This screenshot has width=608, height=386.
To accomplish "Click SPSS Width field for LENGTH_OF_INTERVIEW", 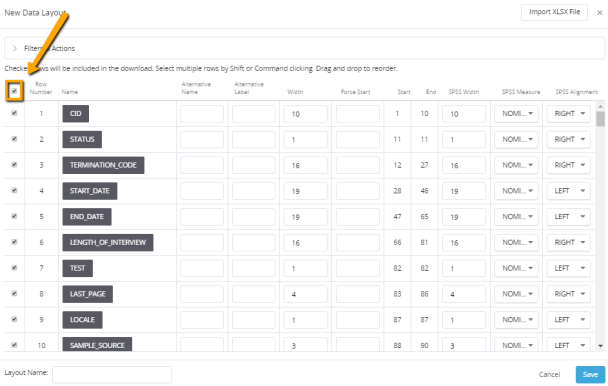I will pyautogui.click(x=464, y=242).
